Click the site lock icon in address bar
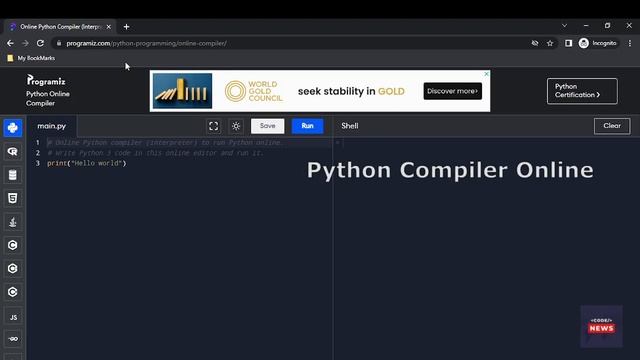The height and width of the screenshot is (360, 640). (x=59, y=43)
